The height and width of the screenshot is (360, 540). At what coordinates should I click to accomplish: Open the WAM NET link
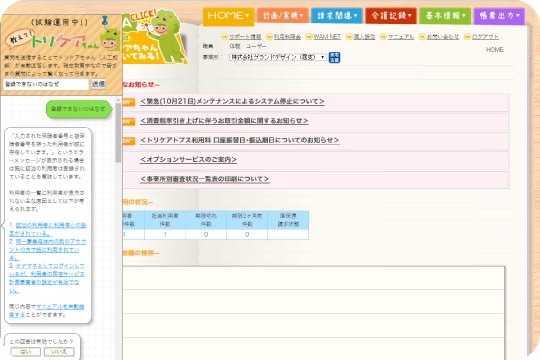pyautogui.click(x=327, y=37)
